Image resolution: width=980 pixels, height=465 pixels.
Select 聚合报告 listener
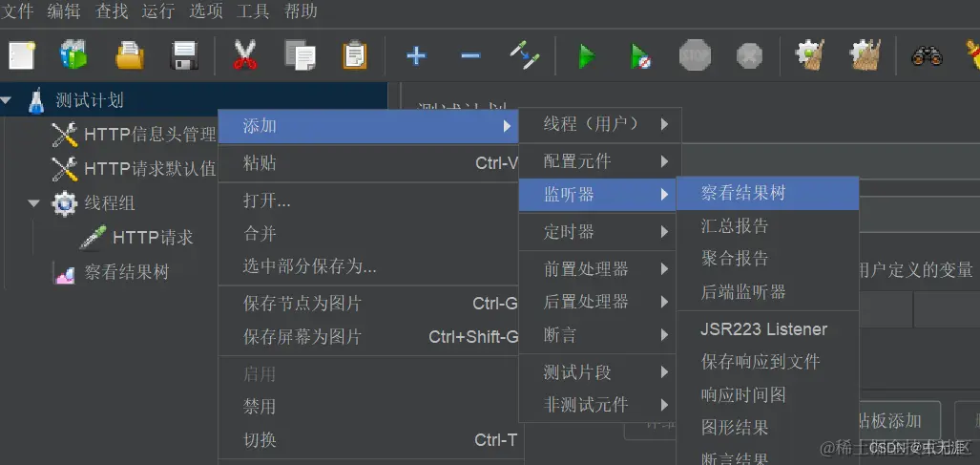768,259
